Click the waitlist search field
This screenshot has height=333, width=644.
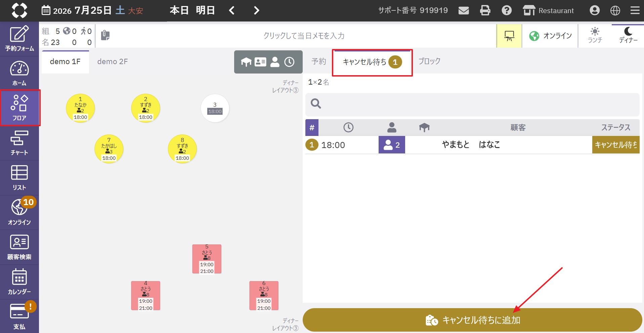click(x=472, y=104)
